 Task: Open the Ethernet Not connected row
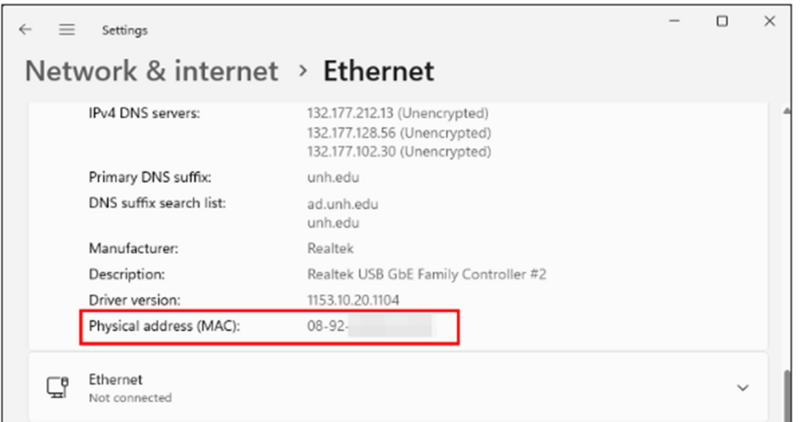[400, 387]
